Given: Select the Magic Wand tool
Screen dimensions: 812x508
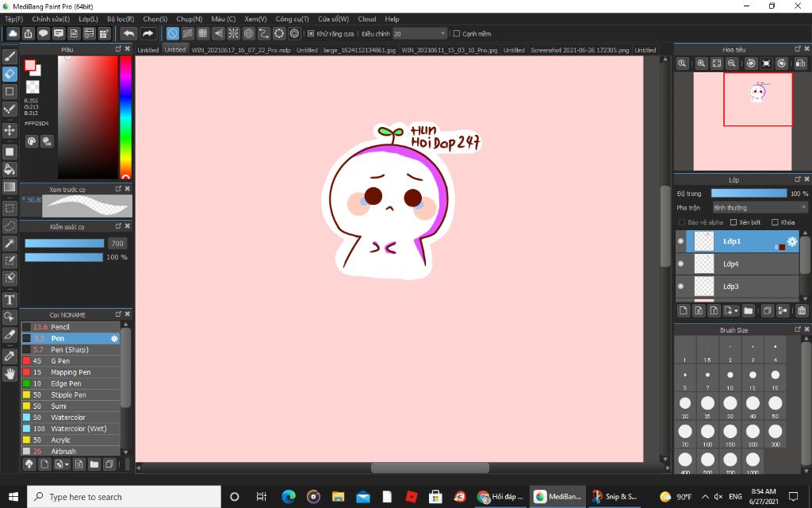Looking at the screenshot, I should tap(10, 243).
